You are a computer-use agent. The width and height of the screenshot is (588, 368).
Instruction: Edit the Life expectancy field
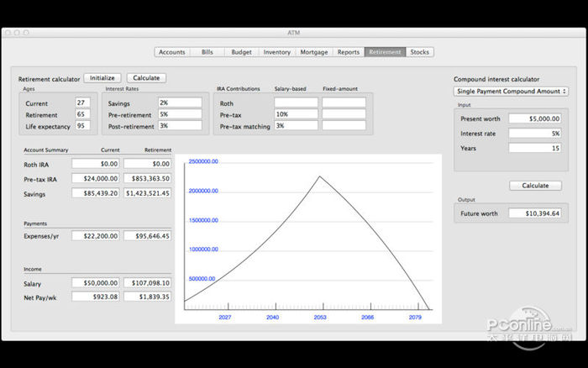point(82,126)
